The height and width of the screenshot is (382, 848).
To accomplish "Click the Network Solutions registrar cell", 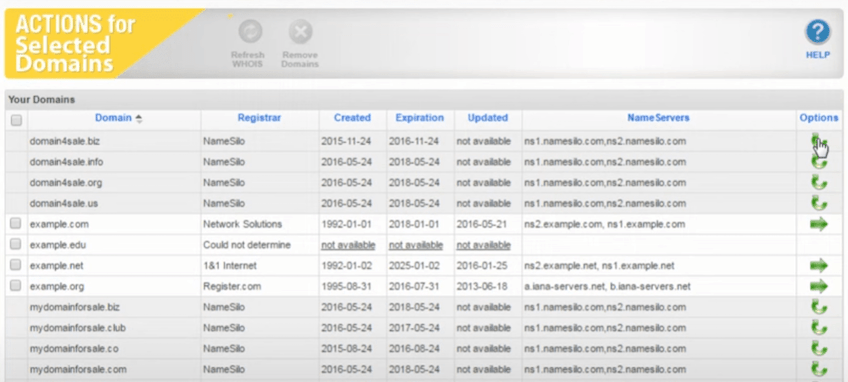I will click(x=243, y=224).
